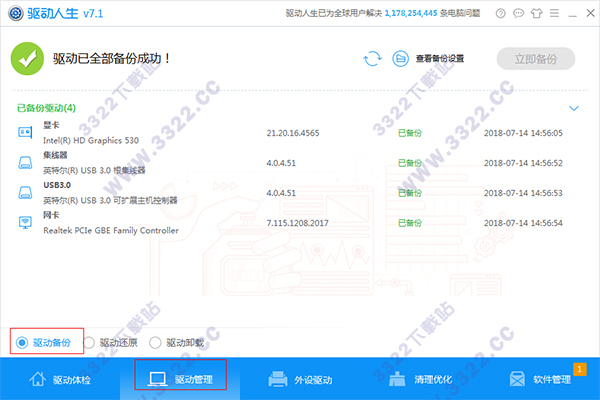
Task: Select the 驱动备份 radio button
Action: [x=22, y=342]
